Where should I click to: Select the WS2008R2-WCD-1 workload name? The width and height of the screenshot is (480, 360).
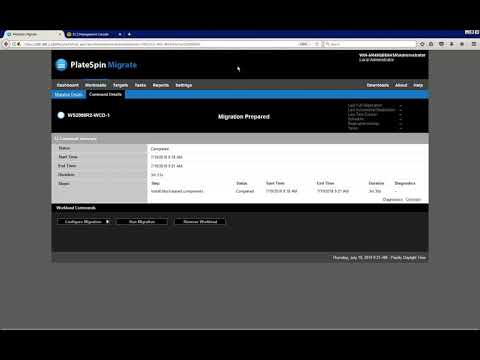(88, 115)
